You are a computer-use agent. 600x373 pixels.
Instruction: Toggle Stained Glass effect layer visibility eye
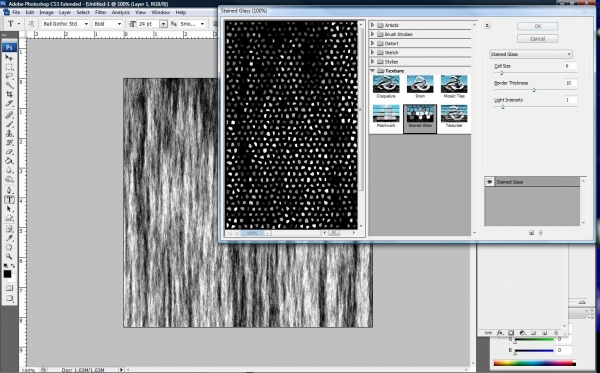coord(489,182)
